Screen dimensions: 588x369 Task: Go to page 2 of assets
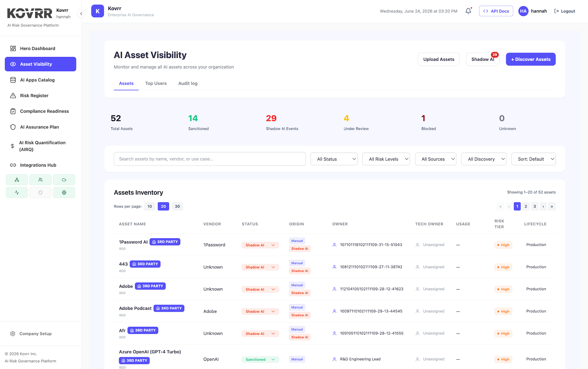(526, 206)
